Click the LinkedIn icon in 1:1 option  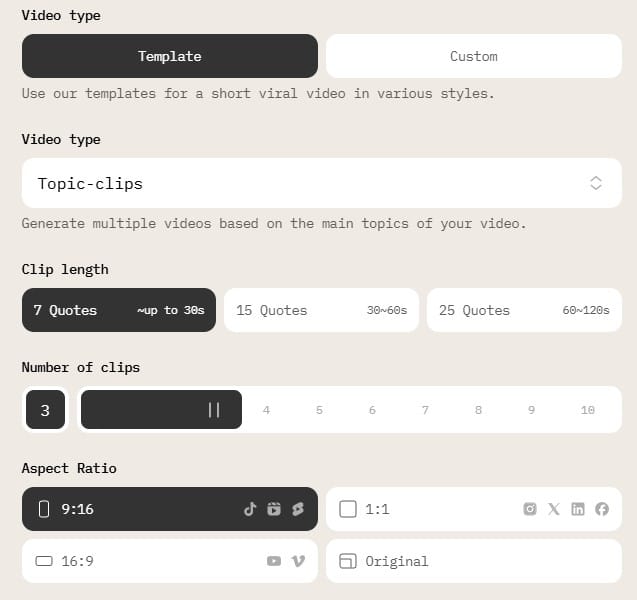coord(578,509)
